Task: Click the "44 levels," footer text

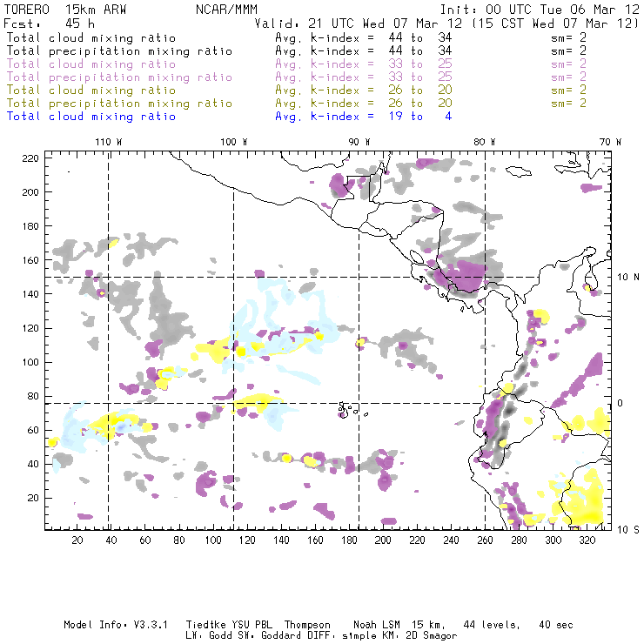Action: (492, 625)
